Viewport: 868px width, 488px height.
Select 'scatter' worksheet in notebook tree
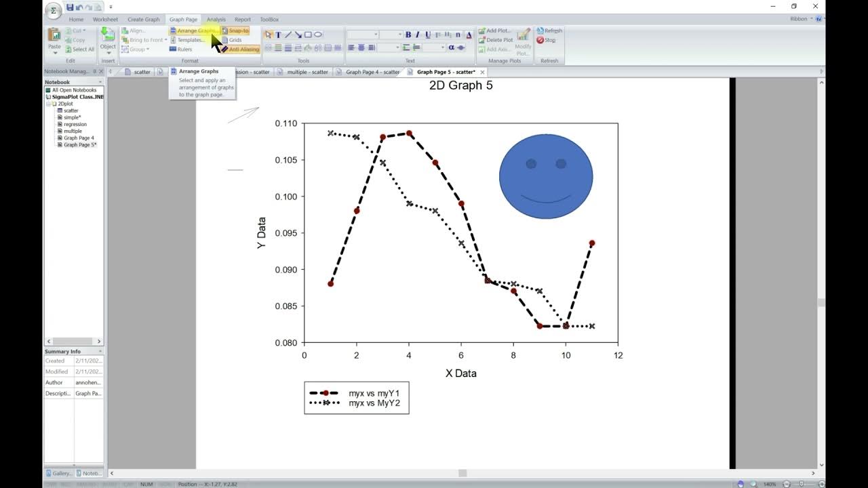71,110
